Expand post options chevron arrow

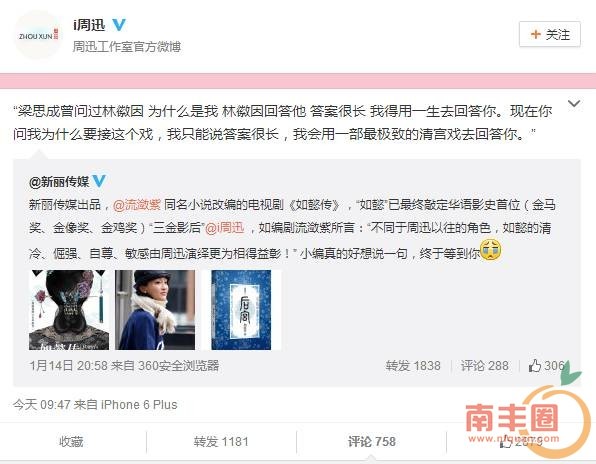[x=574, y=103]
